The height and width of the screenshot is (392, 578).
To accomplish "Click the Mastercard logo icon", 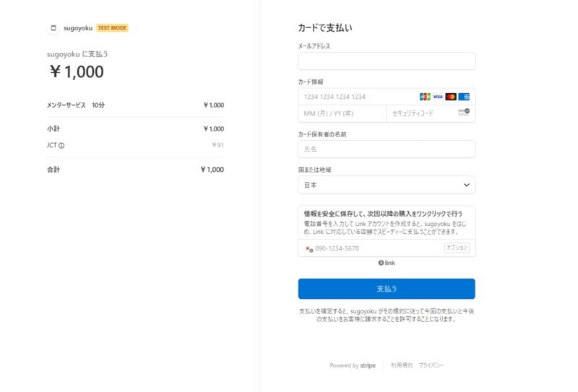I will pyautogui.click(x=451, y=97).
